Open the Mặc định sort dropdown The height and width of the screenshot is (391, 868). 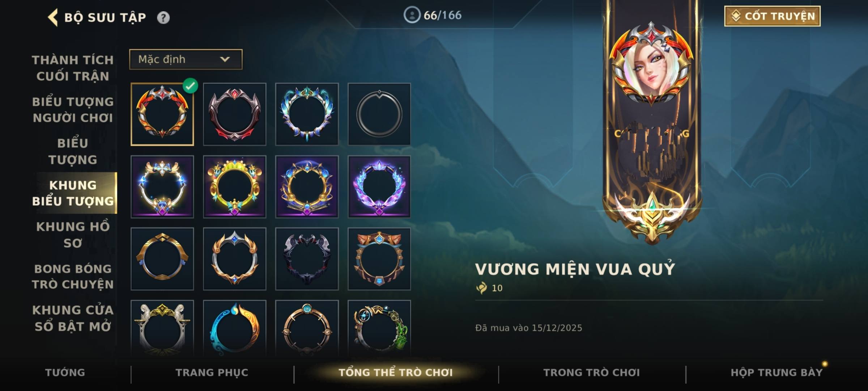[x=186, y=59]
